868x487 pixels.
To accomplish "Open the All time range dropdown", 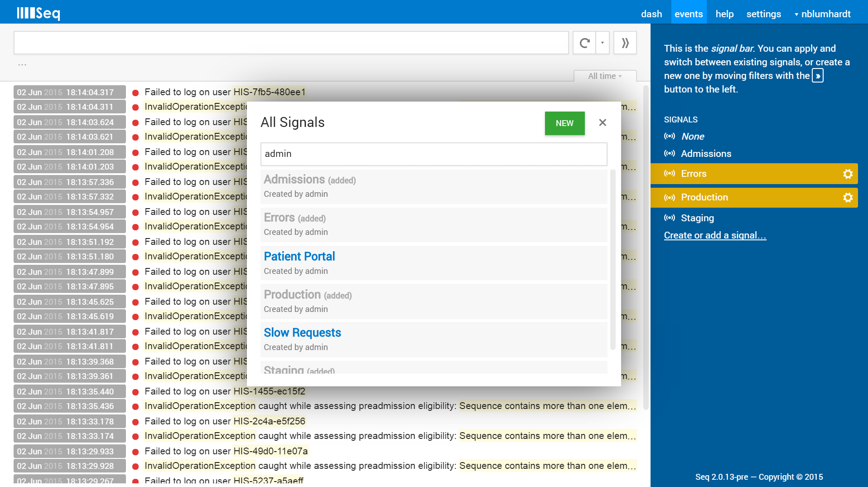I will (x=605, y=76).
